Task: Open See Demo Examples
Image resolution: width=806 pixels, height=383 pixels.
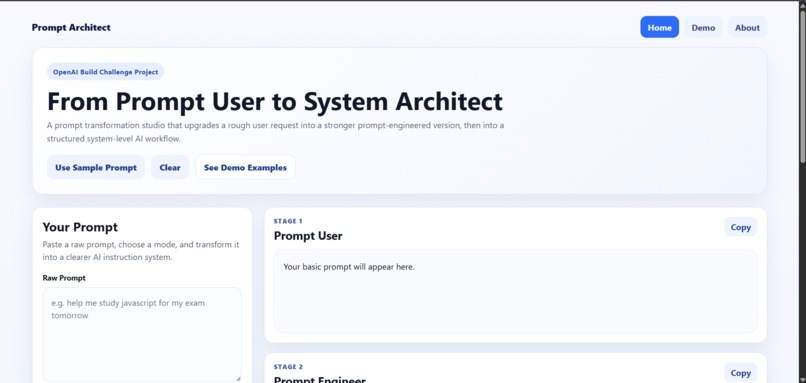Action: 245,168
